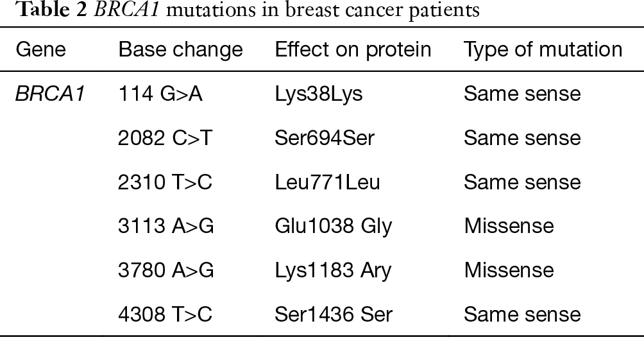Screen dimensions: 644x337
Task: Click Missense in the 3113 A>G row
Action: tap(509, 226)
